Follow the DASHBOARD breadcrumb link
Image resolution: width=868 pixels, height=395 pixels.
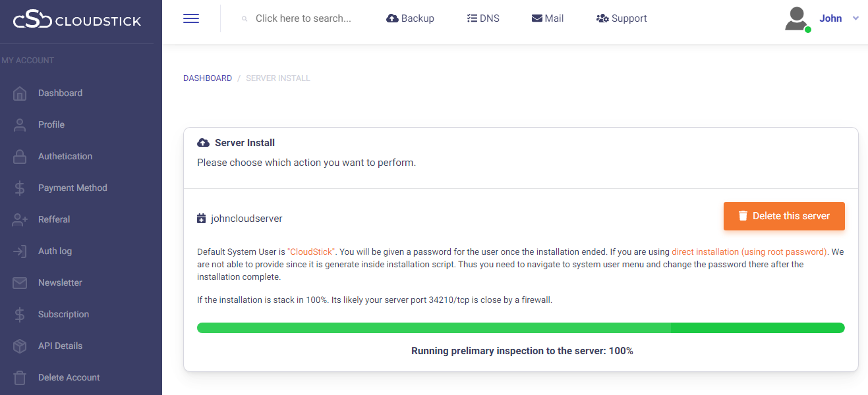coord(208,78)
